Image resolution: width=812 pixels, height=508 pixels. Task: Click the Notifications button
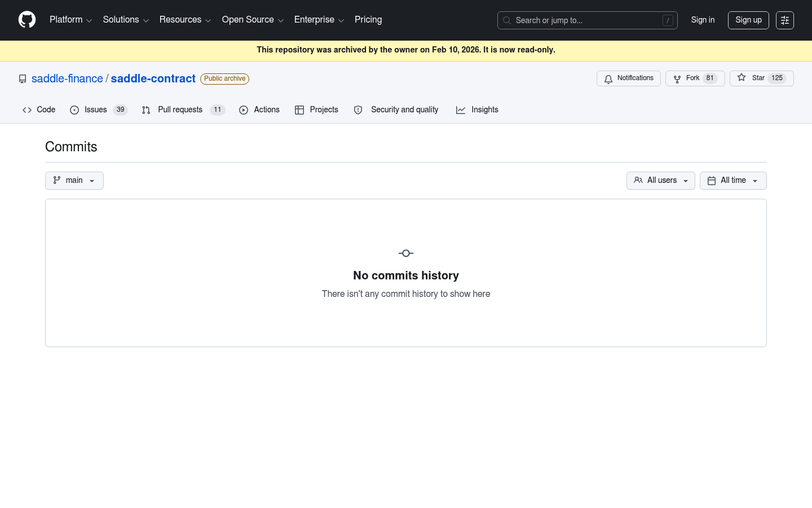coord(629,78)
